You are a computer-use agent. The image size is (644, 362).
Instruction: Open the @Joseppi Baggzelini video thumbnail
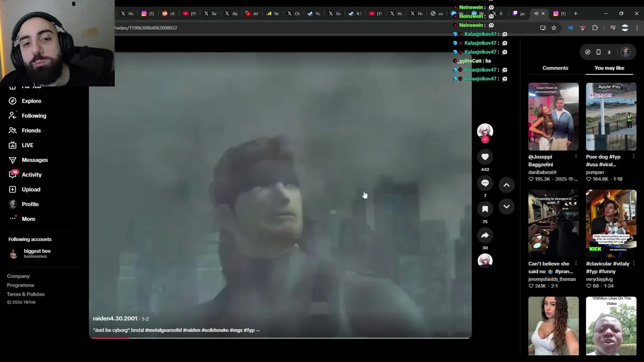(553, 117)
